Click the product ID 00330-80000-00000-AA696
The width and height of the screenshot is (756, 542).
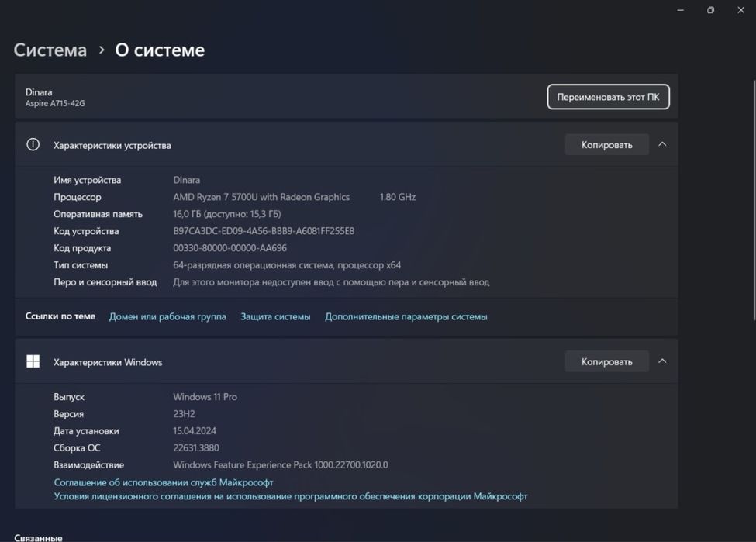[x=230, y=248]
